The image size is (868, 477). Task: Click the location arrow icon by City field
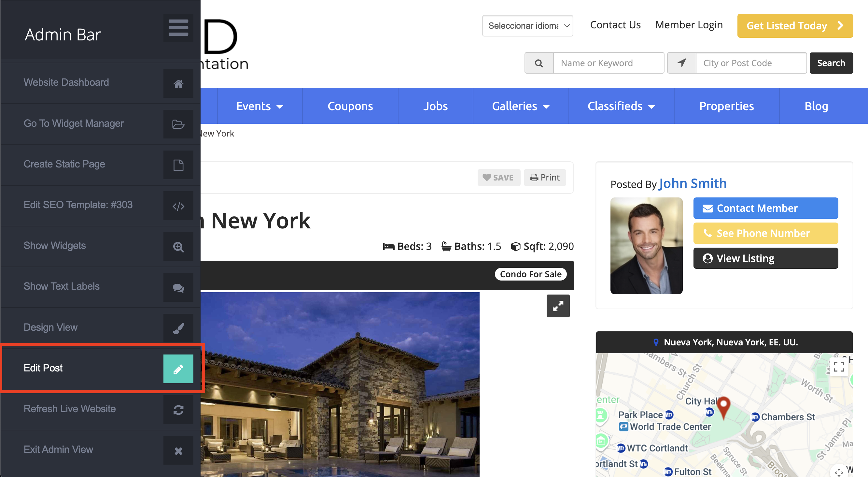point(681,63)
